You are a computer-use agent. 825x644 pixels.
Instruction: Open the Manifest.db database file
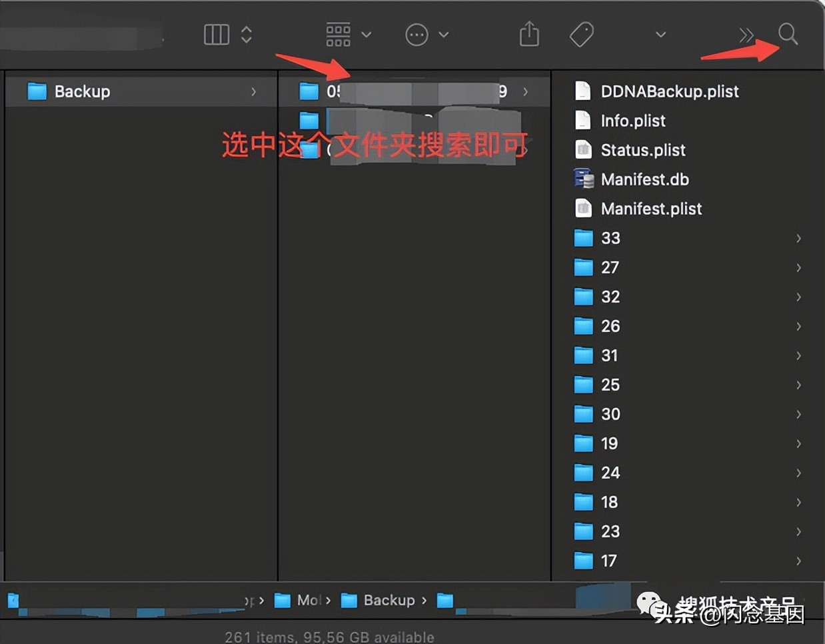tap(644, 179)
